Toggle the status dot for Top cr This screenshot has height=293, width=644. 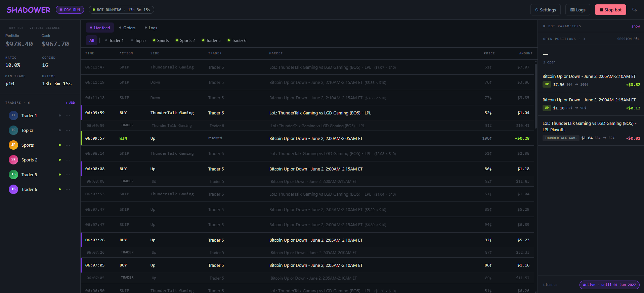(60, 130)
